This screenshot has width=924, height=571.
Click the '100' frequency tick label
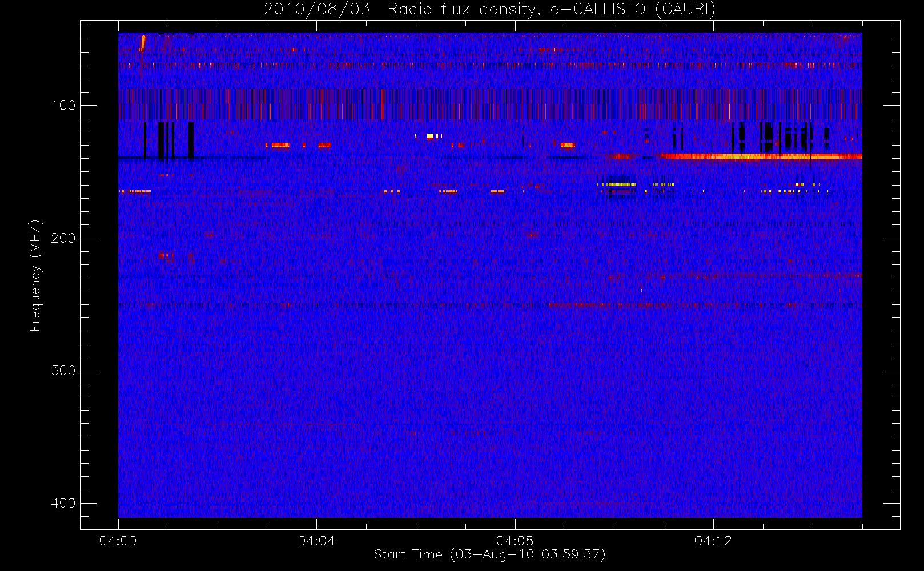[63, 105]
